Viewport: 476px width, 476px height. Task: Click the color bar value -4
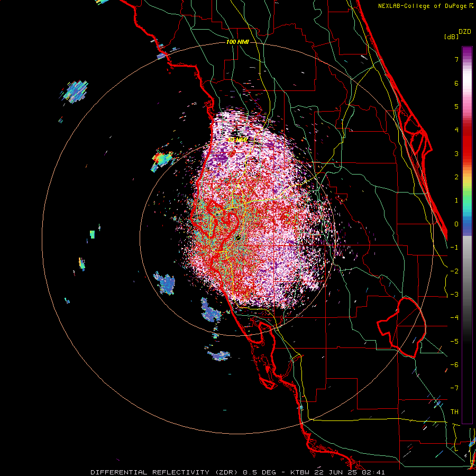pos(454,318)
